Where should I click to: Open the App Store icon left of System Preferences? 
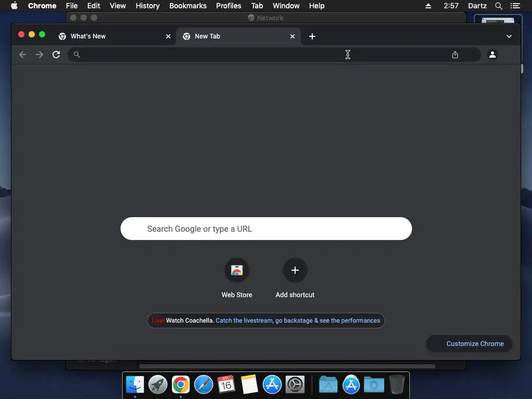[272, 384]
